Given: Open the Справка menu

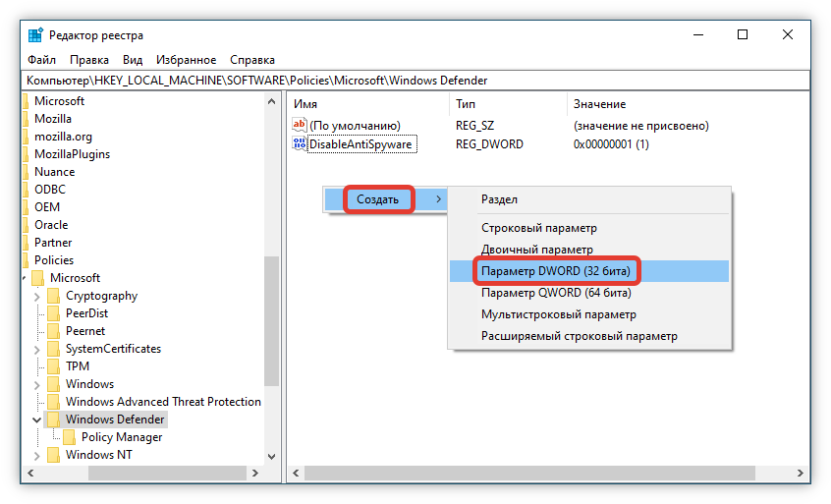Looking at the screenshot, I should (x=252, y=59).
